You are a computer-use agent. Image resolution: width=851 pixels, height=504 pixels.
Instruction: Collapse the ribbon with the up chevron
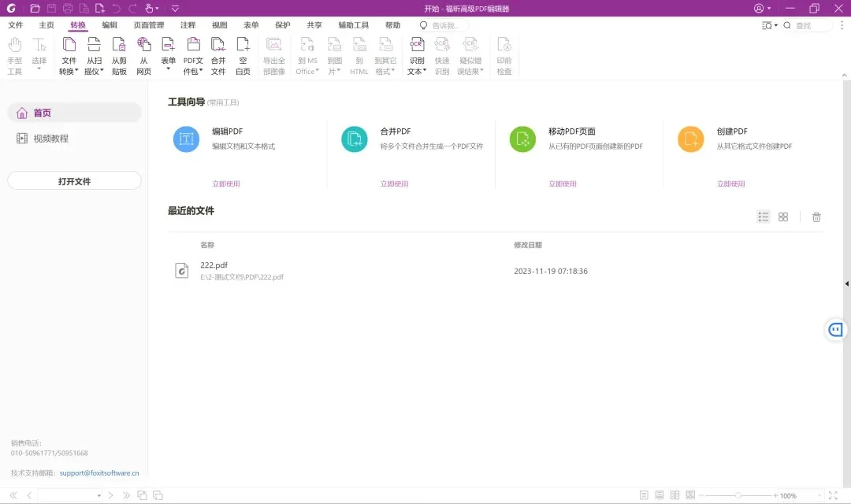844,76
